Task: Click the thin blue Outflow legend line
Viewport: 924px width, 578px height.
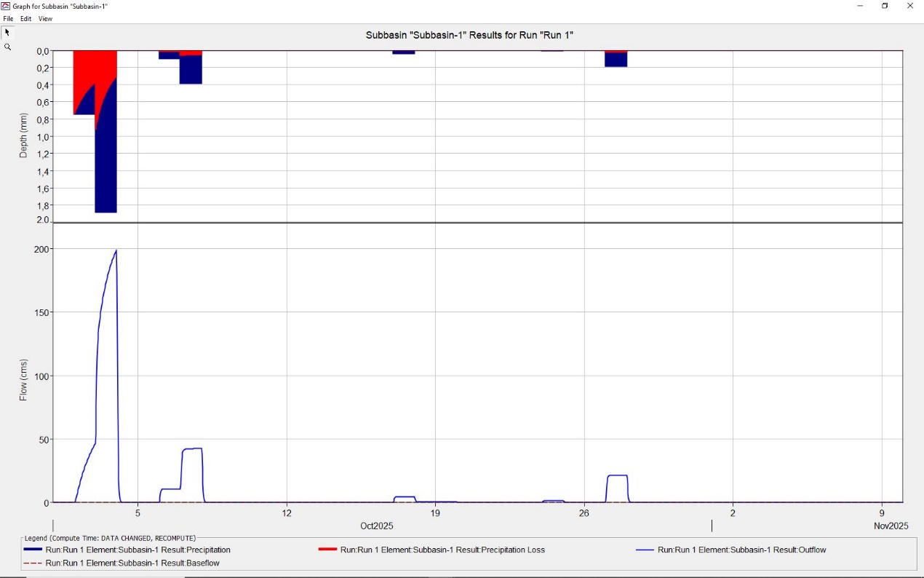Action: click(x=645, y=550)
